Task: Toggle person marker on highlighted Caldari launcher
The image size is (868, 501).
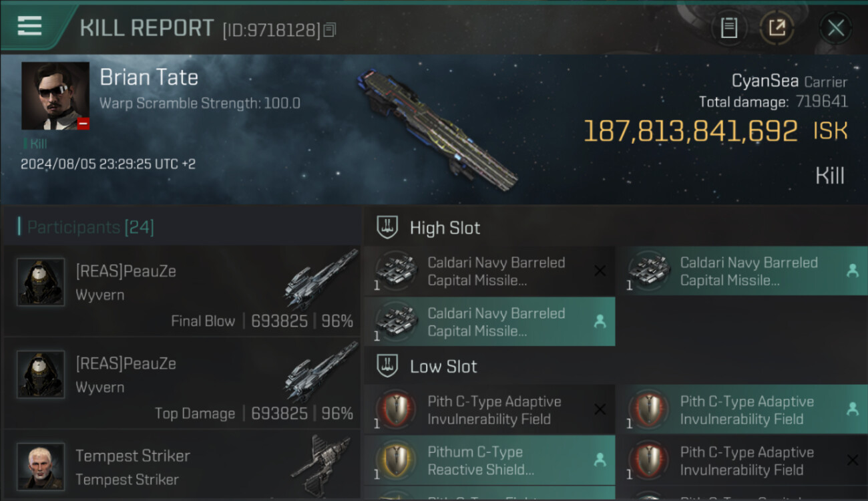Action: click(600, 321)
